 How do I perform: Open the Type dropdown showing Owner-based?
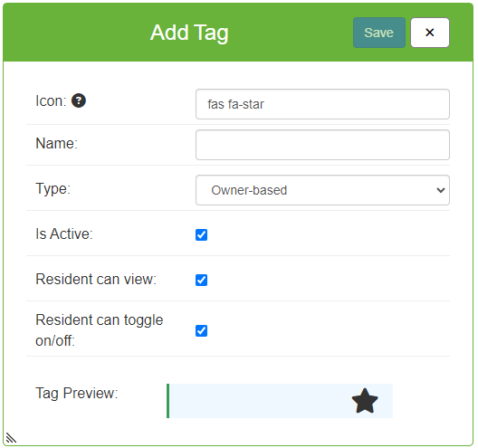[x=322, y=190]
